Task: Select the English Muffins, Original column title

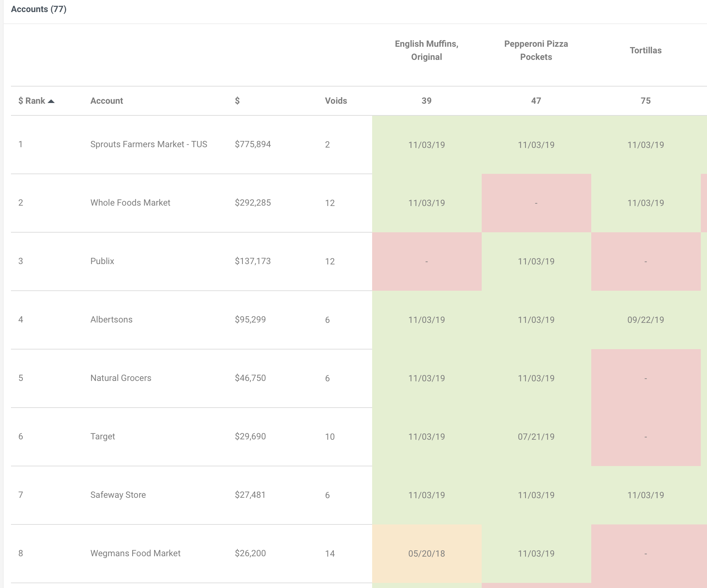Action: (427, 50)
